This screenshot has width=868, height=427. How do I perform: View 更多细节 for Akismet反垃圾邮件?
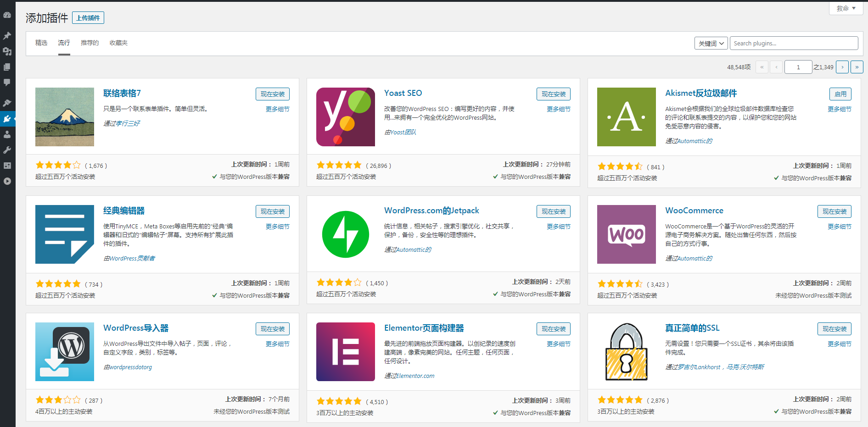[x=840, y=109]
